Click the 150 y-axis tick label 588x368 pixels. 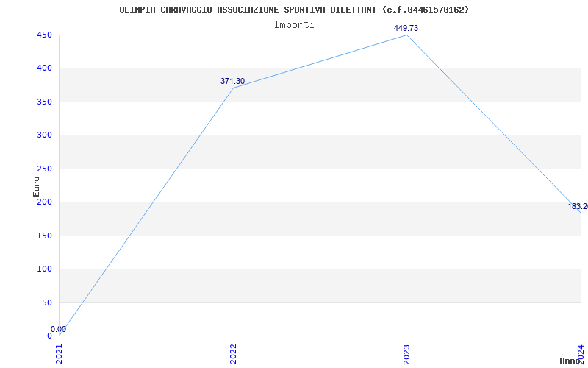coord(44,236)
